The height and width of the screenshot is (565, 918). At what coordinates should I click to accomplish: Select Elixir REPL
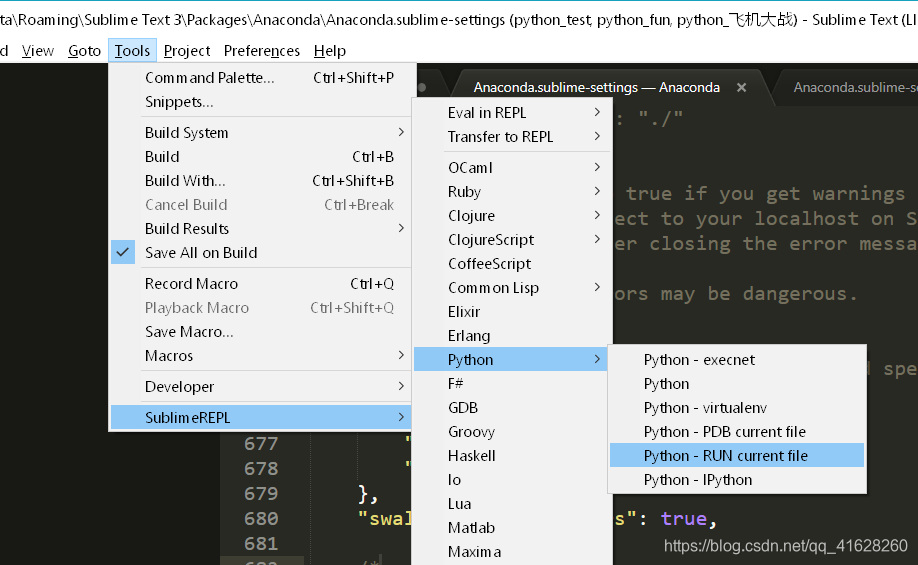512,312
